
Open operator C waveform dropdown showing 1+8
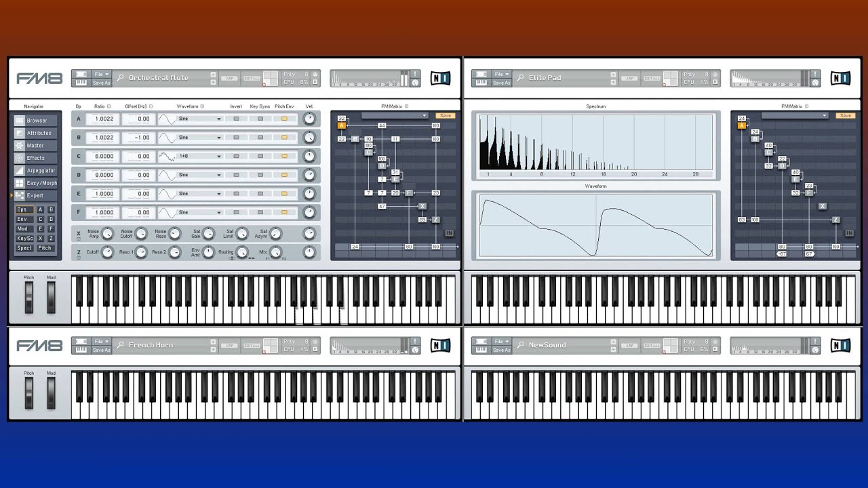click(199, 156)
